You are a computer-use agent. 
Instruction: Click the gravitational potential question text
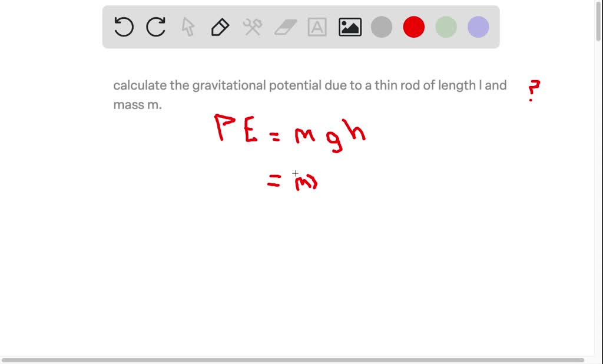[309, 85]
